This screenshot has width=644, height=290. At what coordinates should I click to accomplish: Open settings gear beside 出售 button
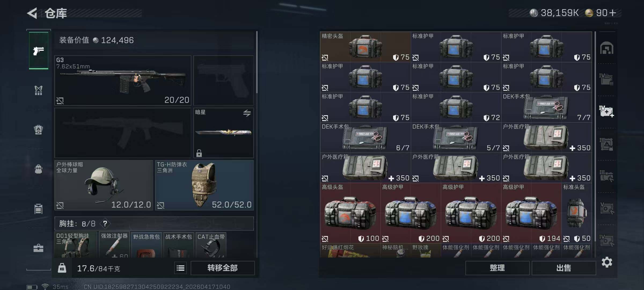point(607,262)
